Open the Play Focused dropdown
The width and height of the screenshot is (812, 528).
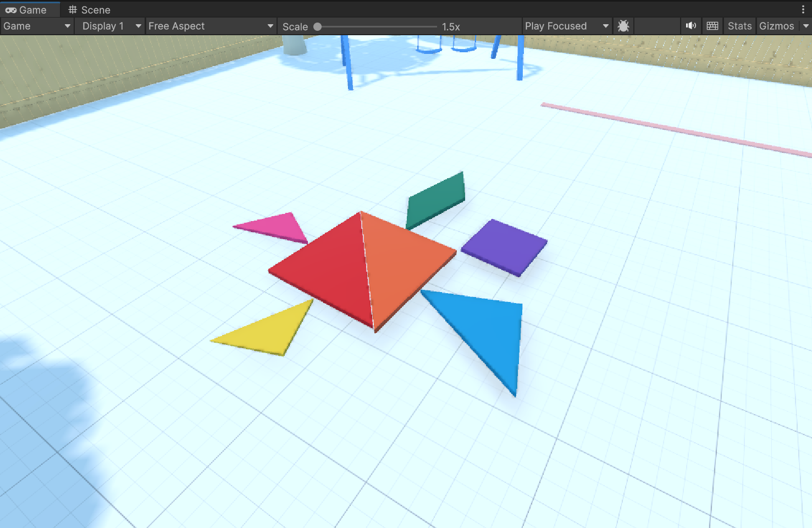566,26
